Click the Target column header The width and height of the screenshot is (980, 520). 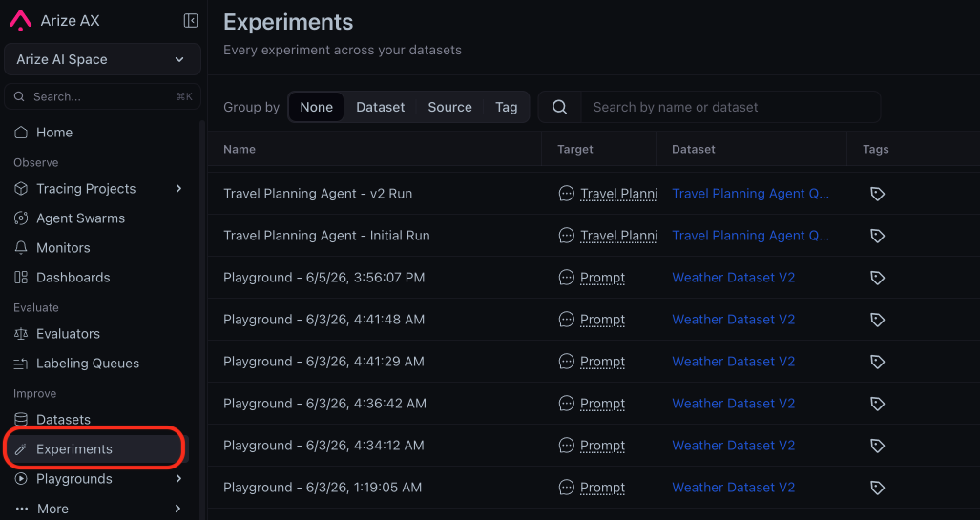(575, 150)
